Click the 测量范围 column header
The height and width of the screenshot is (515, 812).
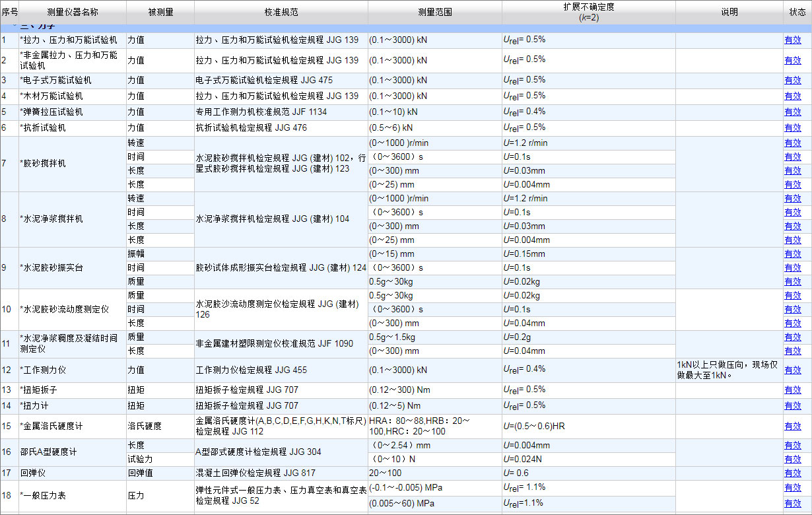[x=434, y=13]
